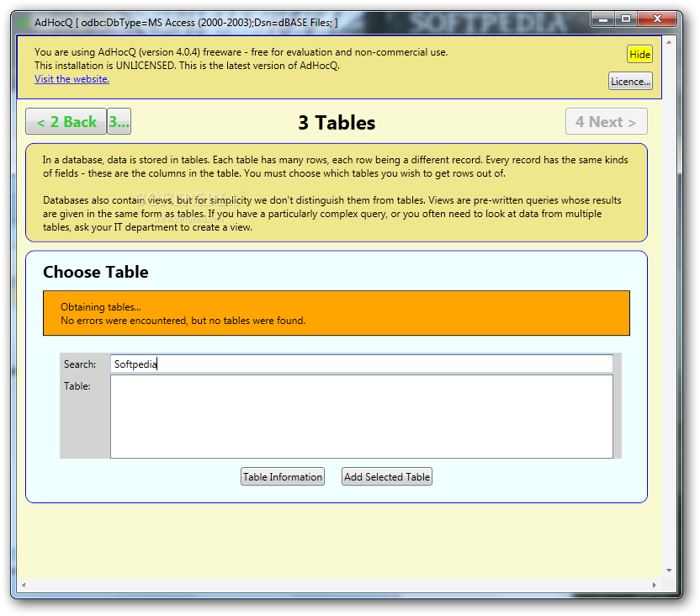Proceed with the 4 Next button

coord(606,121)
